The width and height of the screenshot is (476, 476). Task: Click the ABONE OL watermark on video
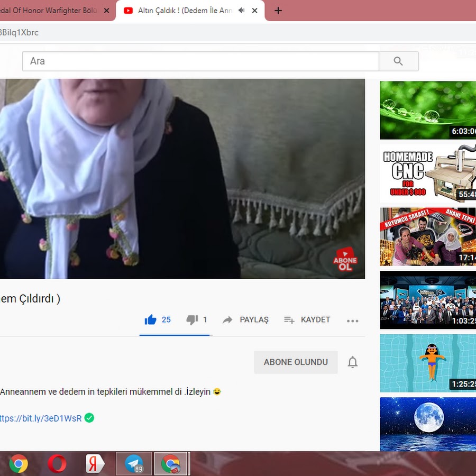345,259
